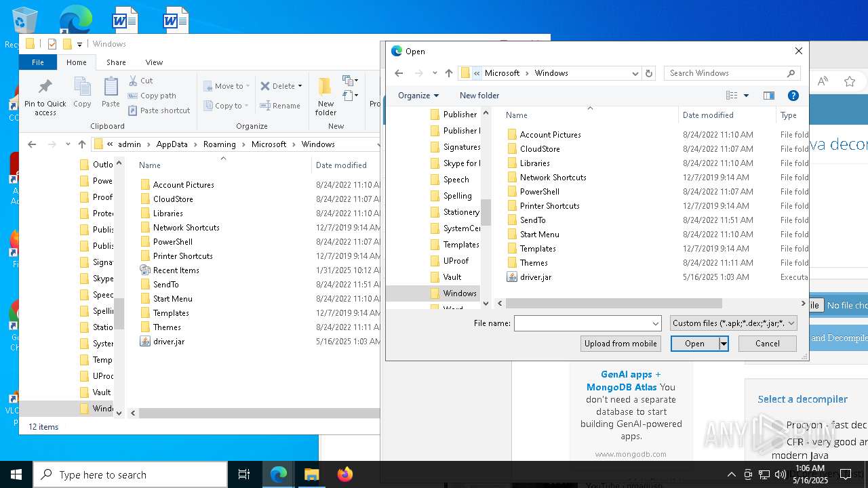The image size is (868, 488).
Task: Click Open dialog's back arrow
Action: (399, 73)
